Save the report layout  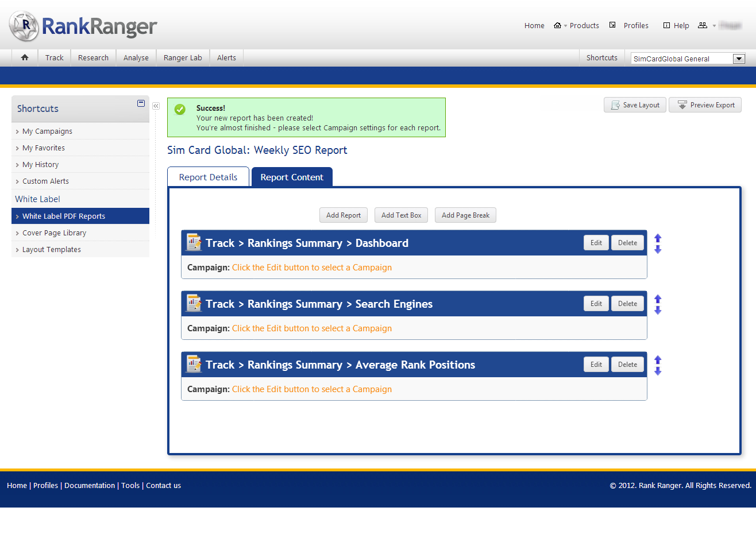coord(635,105)
